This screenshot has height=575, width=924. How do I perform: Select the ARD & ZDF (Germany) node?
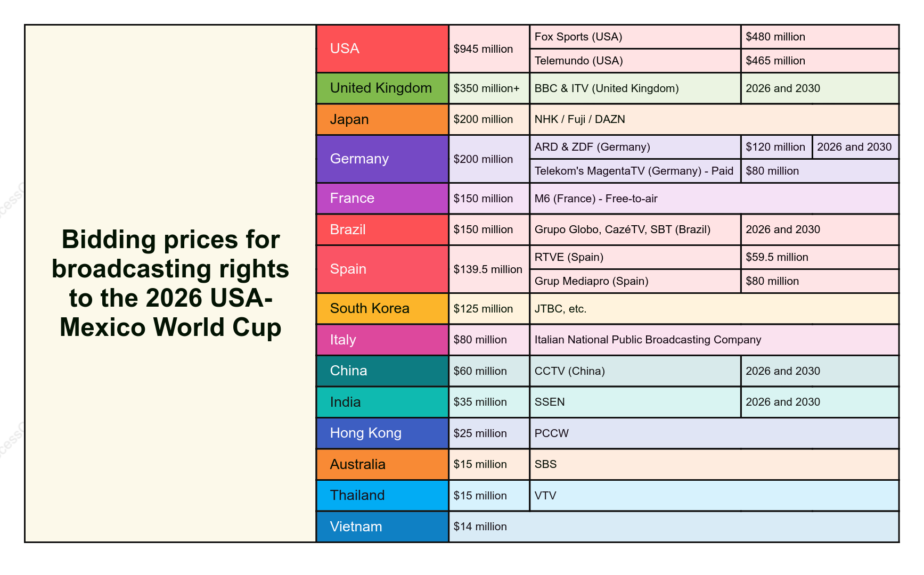635,147
